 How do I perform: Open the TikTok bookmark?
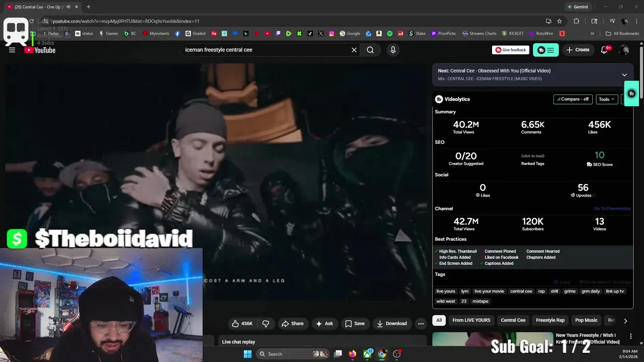coord(310,34)
